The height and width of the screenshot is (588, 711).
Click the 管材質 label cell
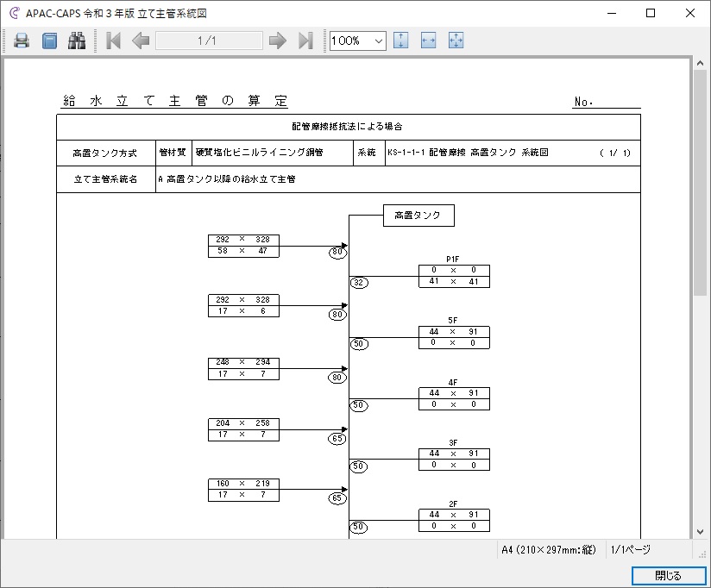[173, 153]
